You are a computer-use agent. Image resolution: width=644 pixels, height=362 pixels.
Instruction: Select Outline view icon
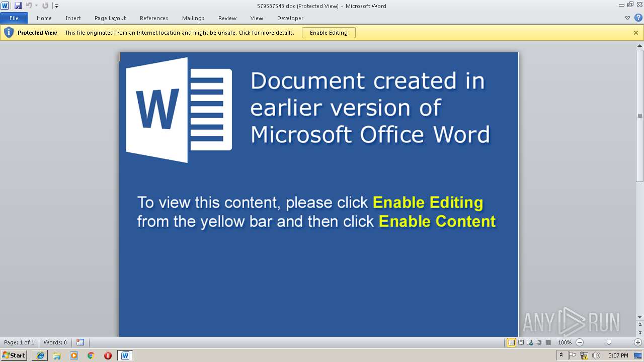point(539,342)
